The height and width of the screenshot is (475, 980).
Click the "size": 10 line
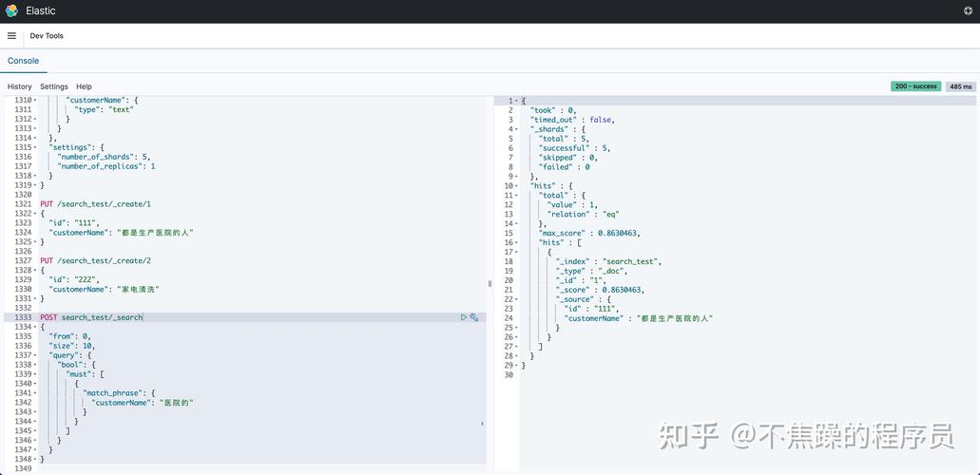[72, 346]
